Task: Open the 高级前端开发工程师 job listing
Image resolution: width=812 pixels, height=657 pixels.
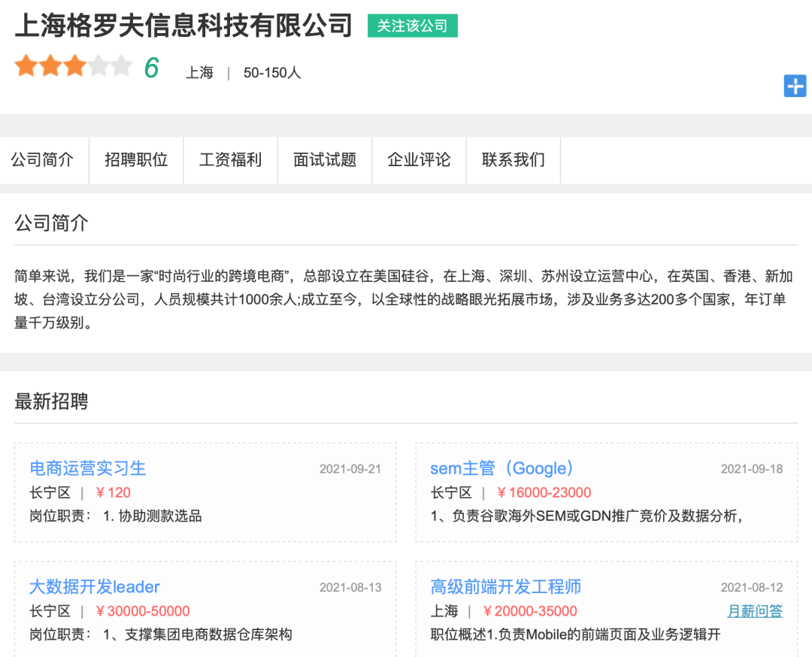Action: coord(506,587)
